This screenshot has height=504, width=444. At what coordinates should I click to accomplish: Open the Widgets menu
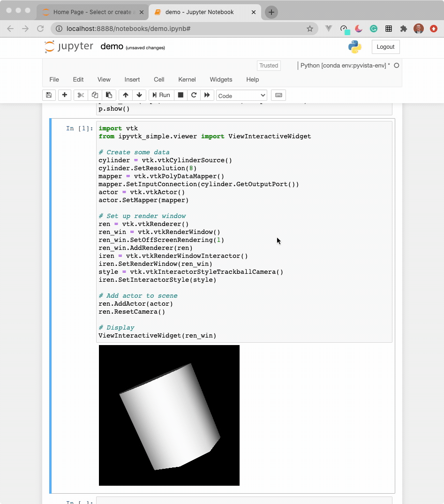pos(221,79)
